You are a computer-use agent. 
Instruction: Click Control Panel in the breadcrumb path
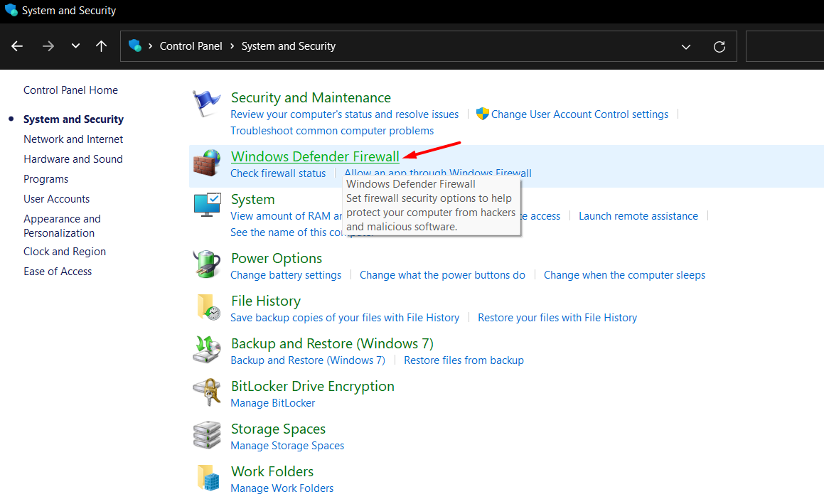(191, 46)
